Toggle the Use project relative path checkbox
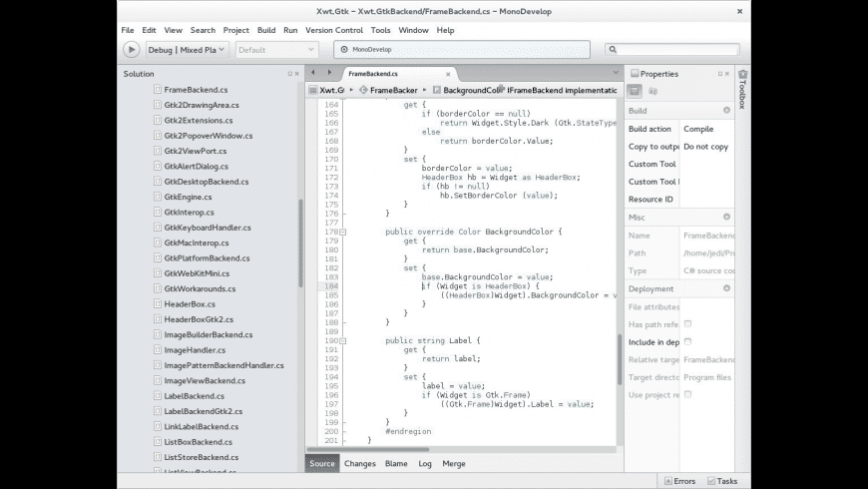Image resolution: width=868 pixels, height=489 pixels. click(x=687, y=394)
